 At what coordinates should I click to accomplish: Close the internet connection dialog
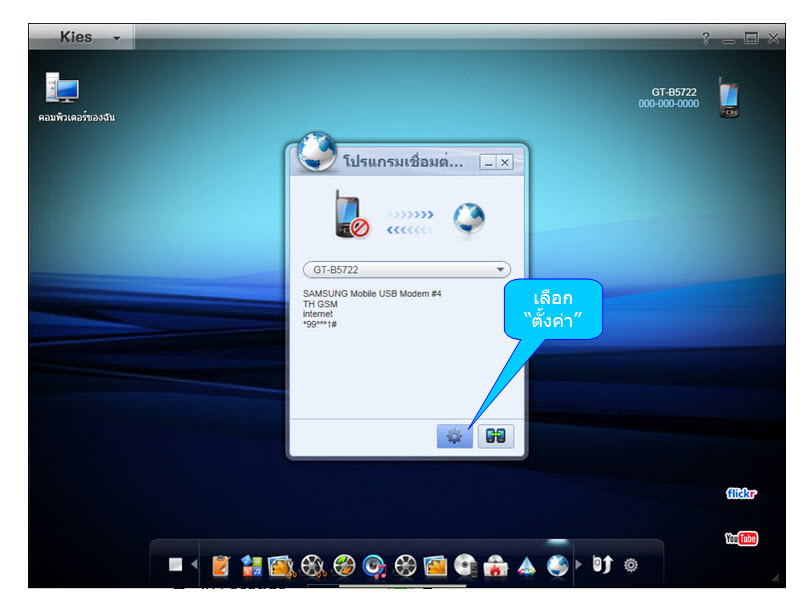[x=505, y=162]
